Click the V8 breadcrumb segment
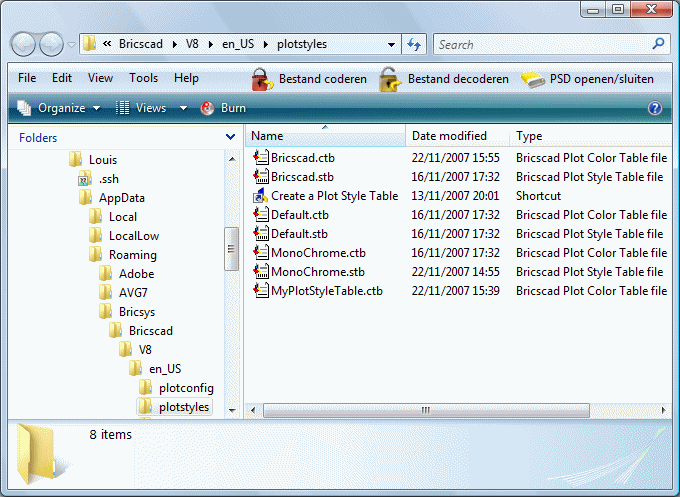Image resolution: width=680 pixels, height=497 pixels. click(x=192, y=44)
